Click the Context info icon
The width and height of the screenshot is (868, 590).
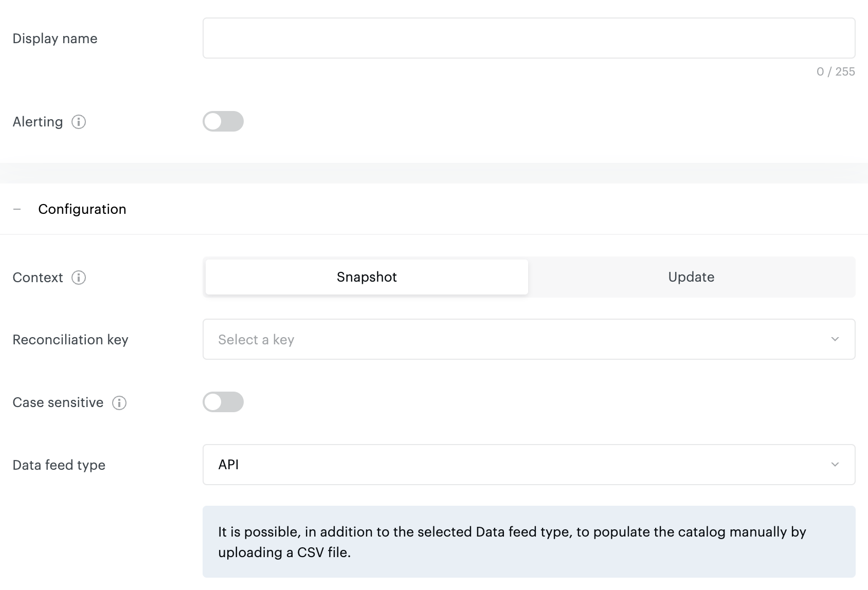click(78, 278)
